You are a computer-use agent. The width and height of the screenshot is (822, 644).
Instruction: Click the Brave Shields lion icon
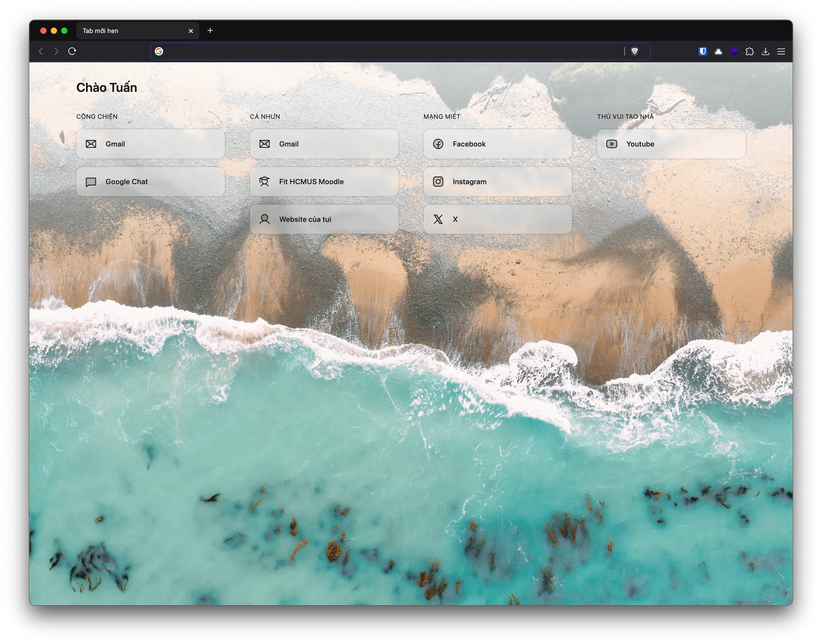point(635,51)
